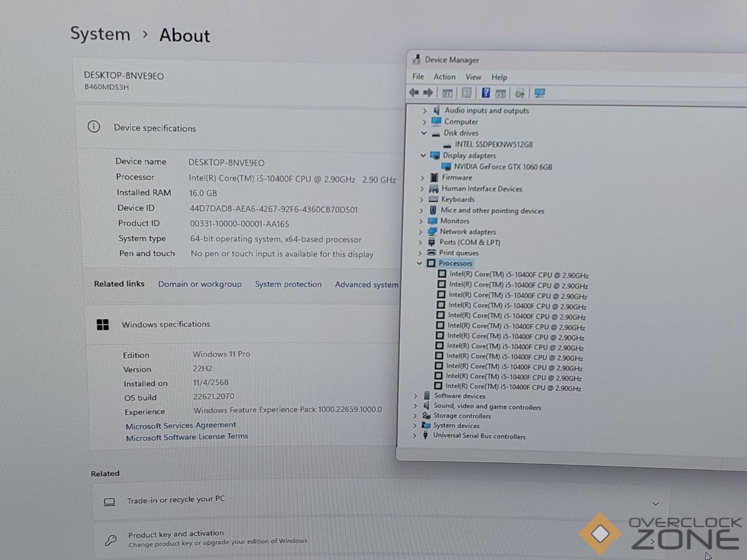The height and width of the screenshot is (560, 747).
Task: Click the B460MDS3H model text
Action: coord(107,87)
